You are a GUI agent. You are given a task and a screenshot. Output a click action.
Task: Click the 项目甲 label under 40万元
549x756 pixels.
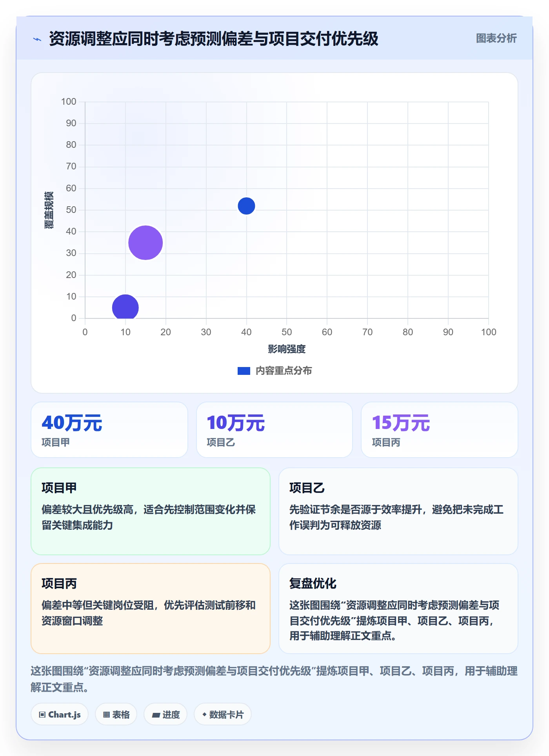click(56, 443)
